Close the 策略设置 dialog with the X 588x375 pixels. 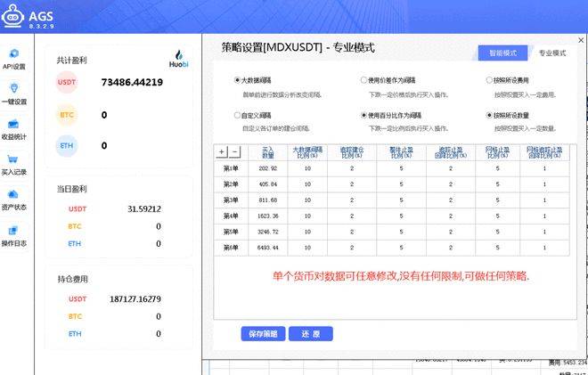click(x=581, y=40)
